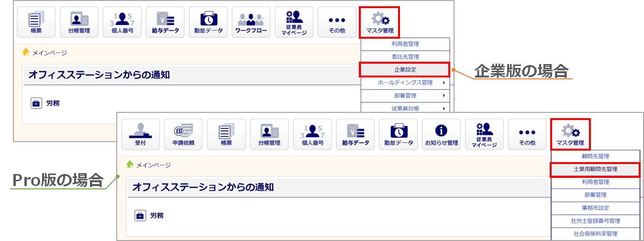Select 委託先管理 in the 企業版 menu

point(405,56)
